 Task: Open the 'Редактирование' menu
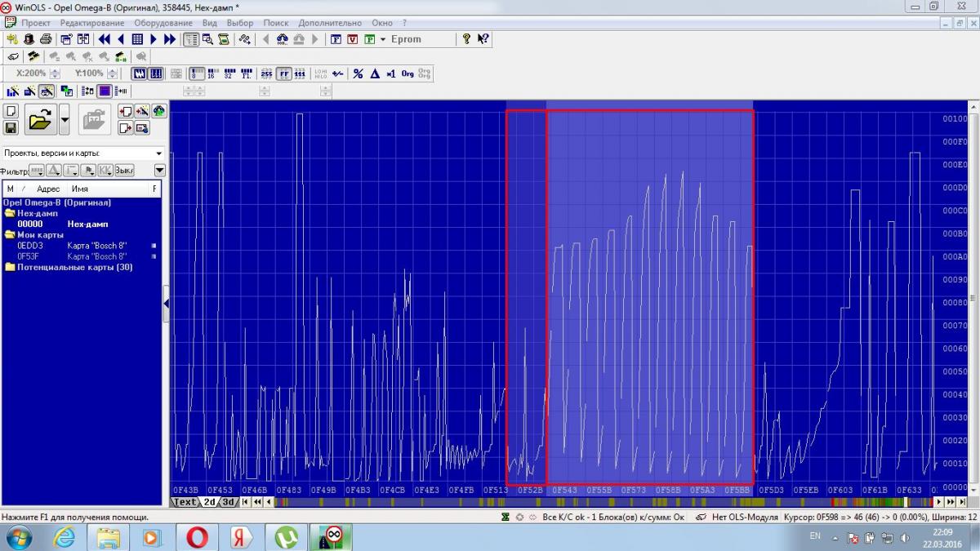pyautogui.click(x=91, y=23)
